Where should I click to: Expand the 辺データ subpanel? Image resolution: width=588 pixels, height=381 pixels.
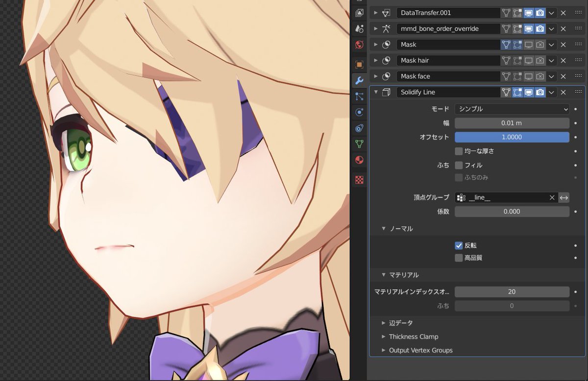coord(384,323)
